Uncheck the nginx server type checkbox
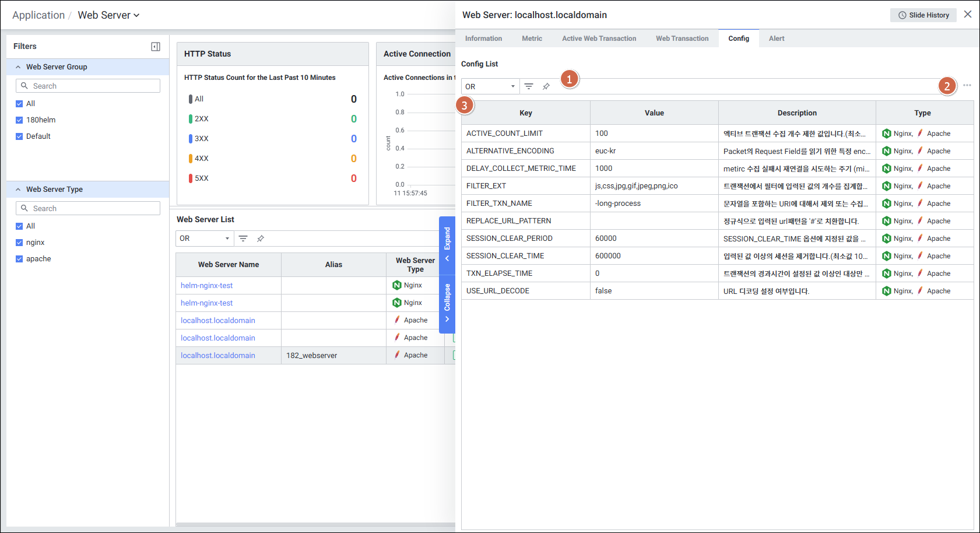Screen dimensions: 980x533 tap(19, 243)
